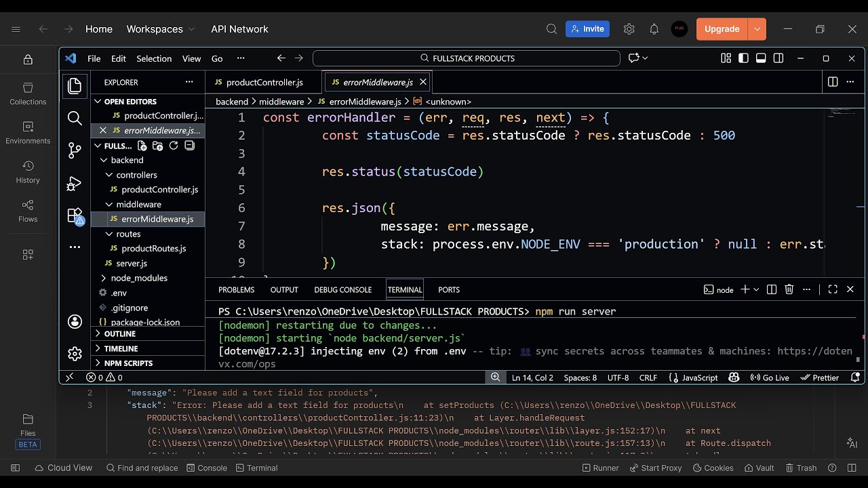The height and width of the screenshot is (488, 868).
Task: Open Postman Workspaces dropdown
Action: click(161, 29)
